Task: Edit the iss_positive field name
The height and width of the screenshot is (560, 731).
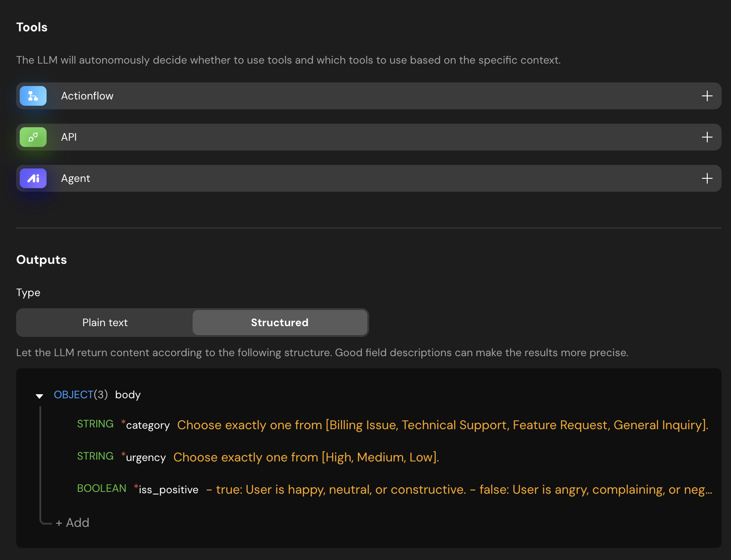Action: pyautogui.click(x=168, y=490)
